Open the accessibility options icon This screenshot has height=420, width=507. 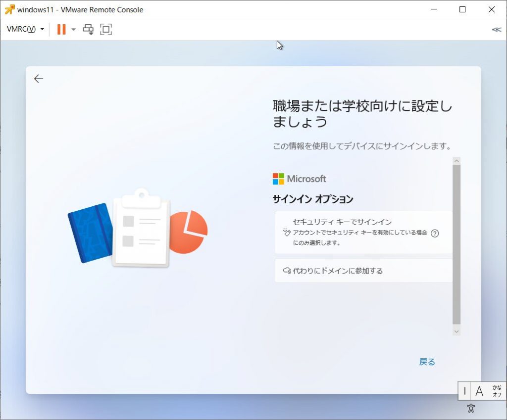tap(471, 408)
